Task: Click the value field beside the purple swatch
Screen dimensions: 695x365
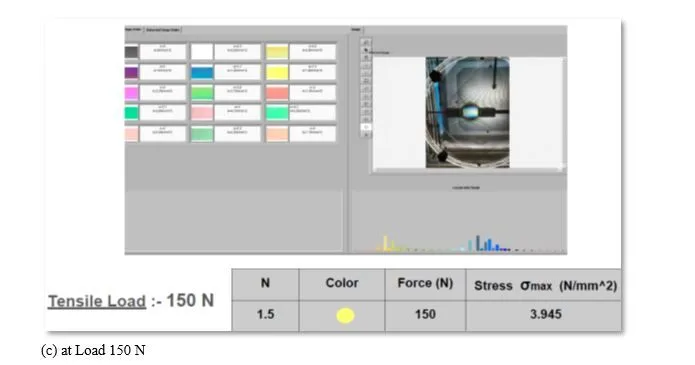Action: [x=163, y=72]
